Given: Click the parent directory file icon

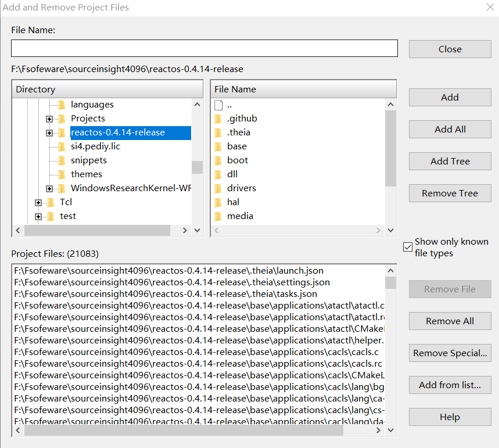Looking at the screenshot, I should [218, 105].
